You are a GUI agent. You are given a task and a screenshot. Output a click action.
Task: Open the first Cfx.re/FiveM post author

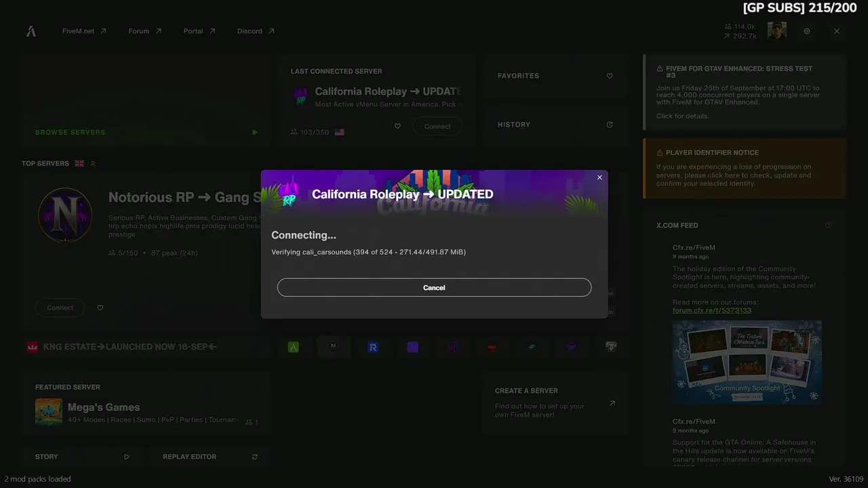click(x=694, y=247)
